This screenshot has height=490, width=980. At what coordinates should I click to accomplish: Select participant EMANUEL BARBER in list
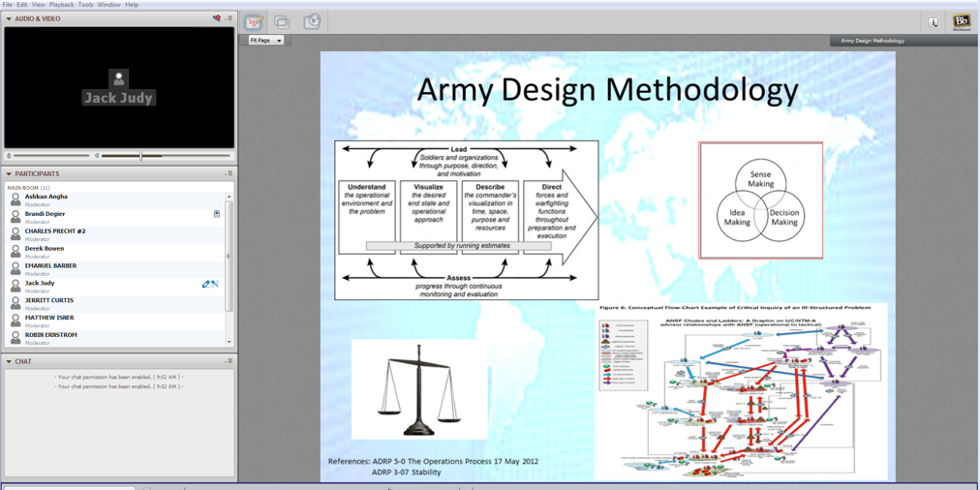pyautogui.click(x=50, y=266)
